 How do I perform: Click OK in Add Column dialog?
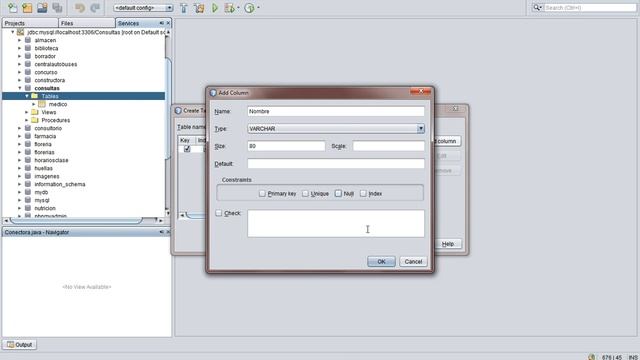381,261
